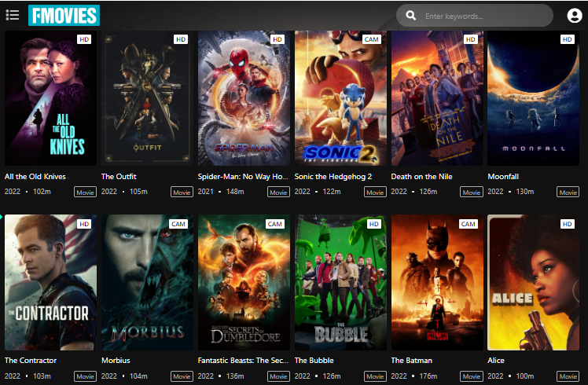Image resolution: width=588 pixels, height=385 pixels.
Task: Click 'The Contractor' title link
Action: point(31,361)
